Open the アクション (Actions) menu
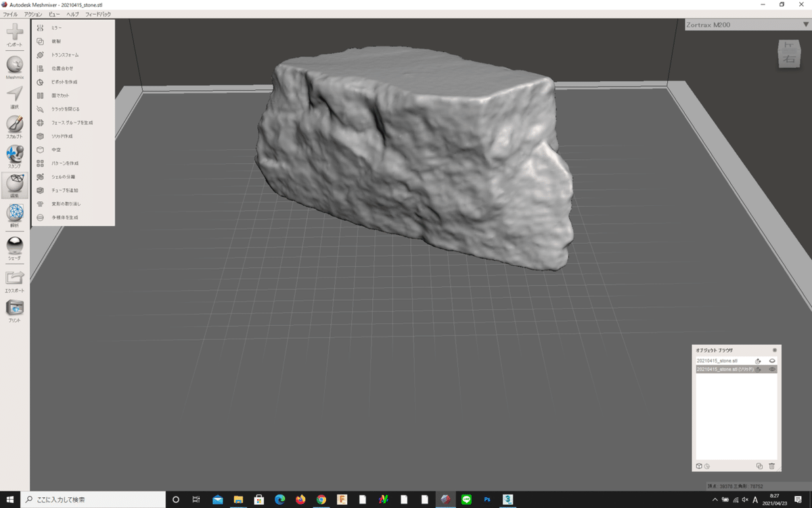 32,14
